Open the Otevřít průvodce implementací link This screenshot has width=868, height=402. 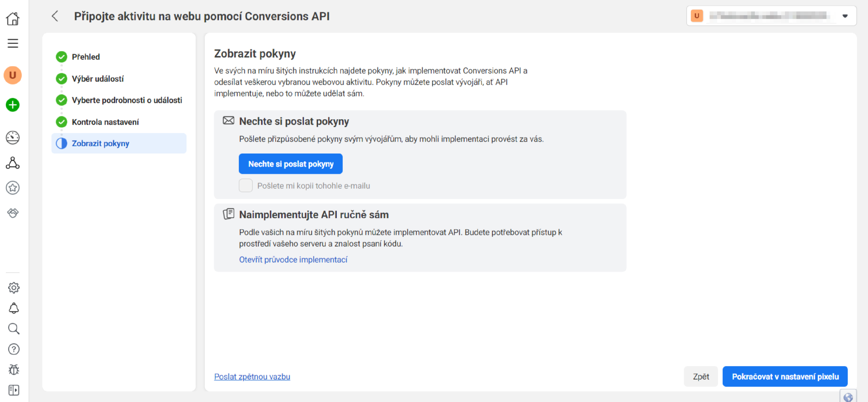point(293,259)
